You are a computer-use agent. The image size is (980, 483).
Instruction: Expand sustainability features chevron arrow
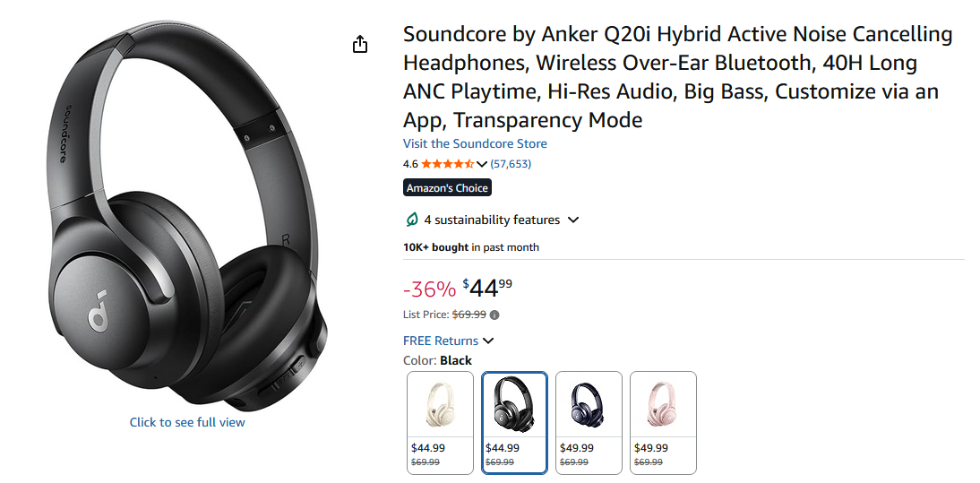click(x=573, y=220)
